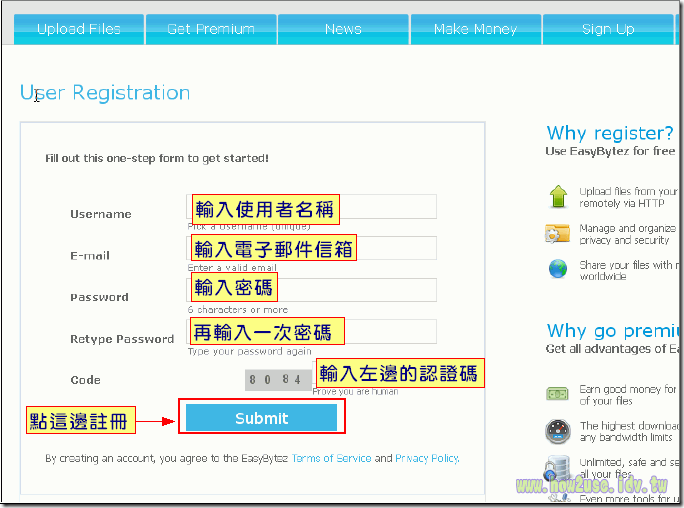Select the Sign Up tab

pyautogui.click(x=608, y=29)
